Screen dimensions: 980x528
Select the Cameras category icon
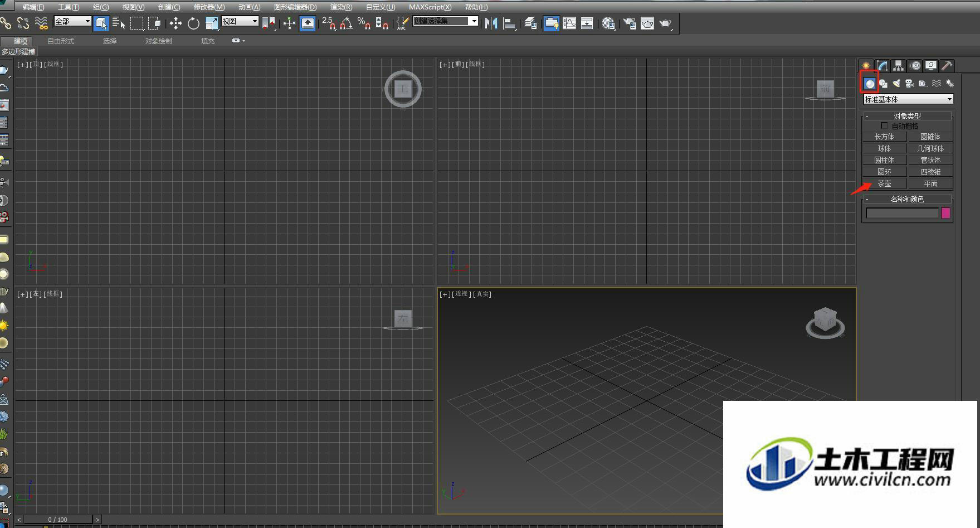pyautogui.click(x=910, y=84)
